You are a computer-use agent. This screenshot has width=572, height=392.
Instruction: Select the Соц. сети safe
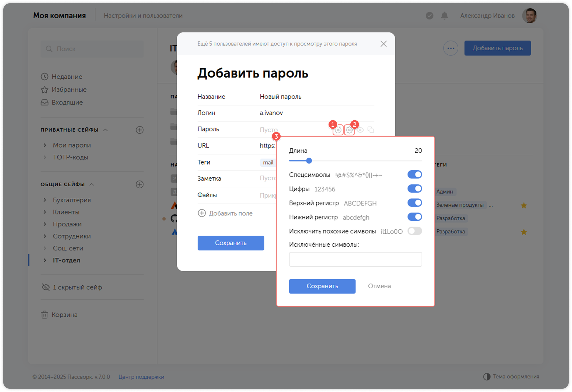[x=68, y=248]
